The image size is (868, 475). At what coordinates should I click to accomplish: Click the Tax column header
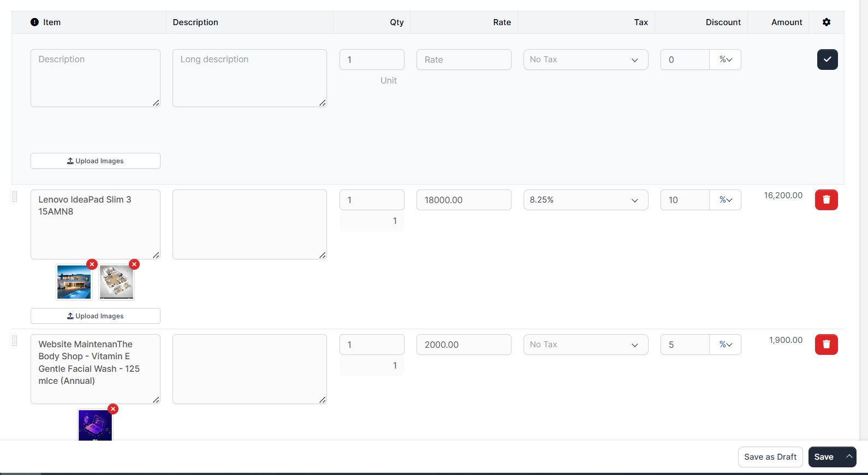(x=641, y=22)
